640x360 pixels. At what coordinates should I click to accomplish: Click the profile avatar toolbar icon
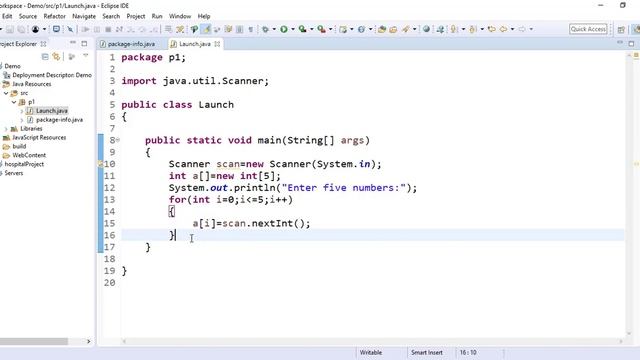[x=35, y=29]
